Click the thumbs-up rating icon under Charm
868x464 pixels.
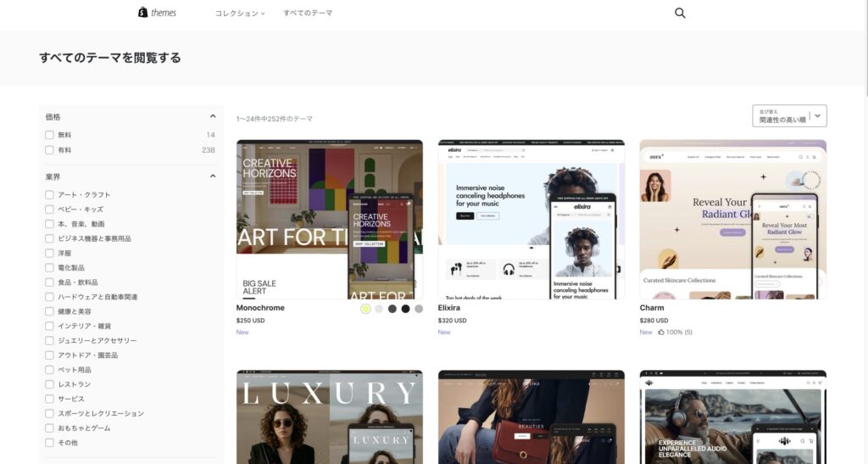click(661, 333)
